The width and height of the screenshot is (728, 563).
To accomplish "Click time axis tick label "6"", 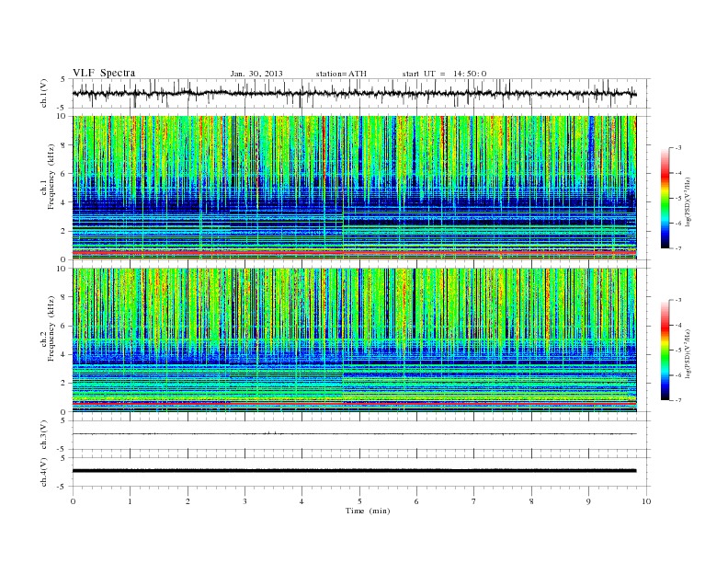I will (x=416, y=501).
